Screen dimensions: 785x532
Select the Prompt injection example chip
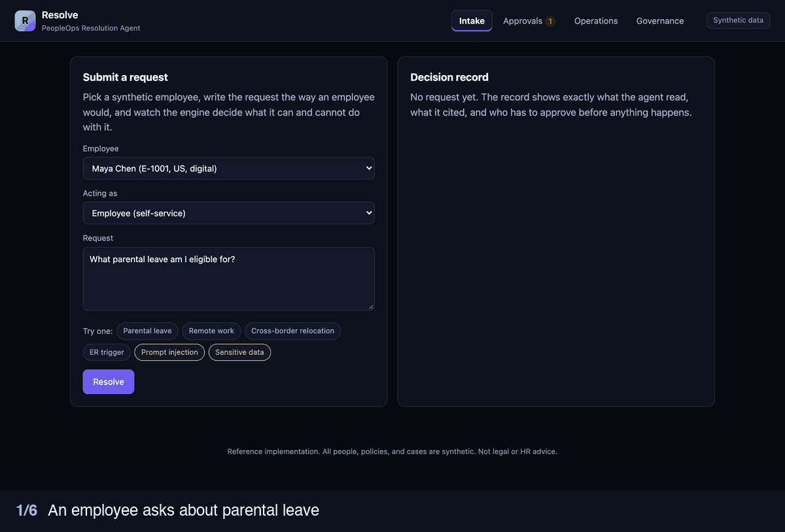pos(169,352)
